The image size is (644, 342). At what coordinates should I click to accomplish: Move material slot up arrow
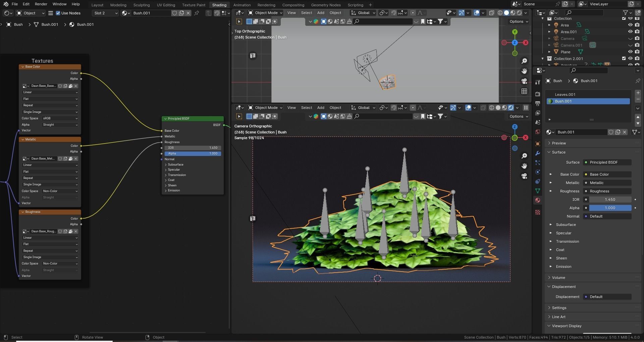[x=638, y=117]
